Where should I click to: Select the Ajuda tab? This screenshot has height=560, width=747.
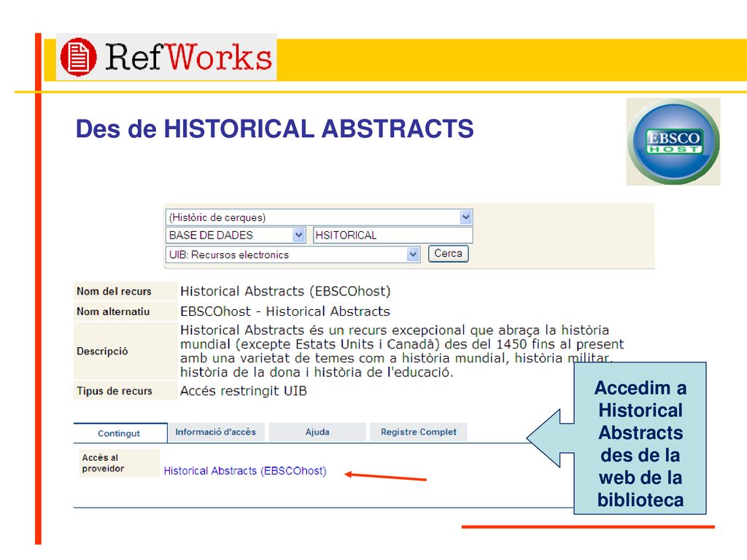[318, 432]
